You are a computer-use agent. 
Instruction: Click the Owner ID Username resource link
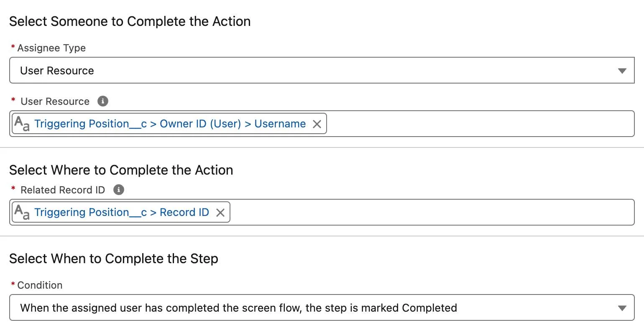(x=170, y=124)
